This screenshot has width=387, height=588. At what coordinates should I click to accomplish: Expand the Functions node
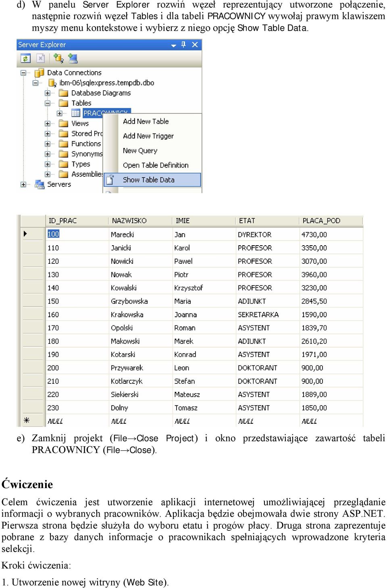click(48, 144)
